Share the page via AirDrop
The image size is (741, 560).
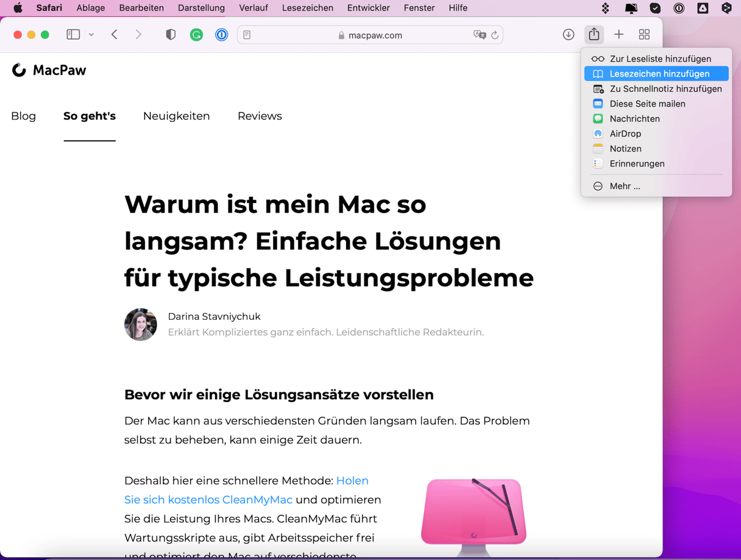click(x=656, y=133)
